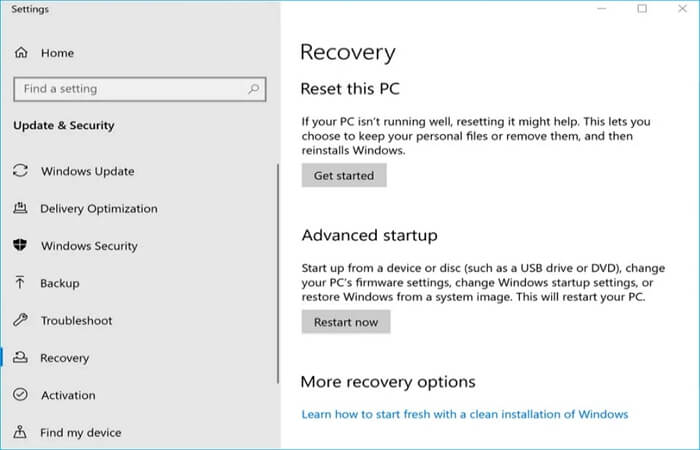
Task: Select Troubleshoot from the sidebar
Action: click(x=76, y=321)
